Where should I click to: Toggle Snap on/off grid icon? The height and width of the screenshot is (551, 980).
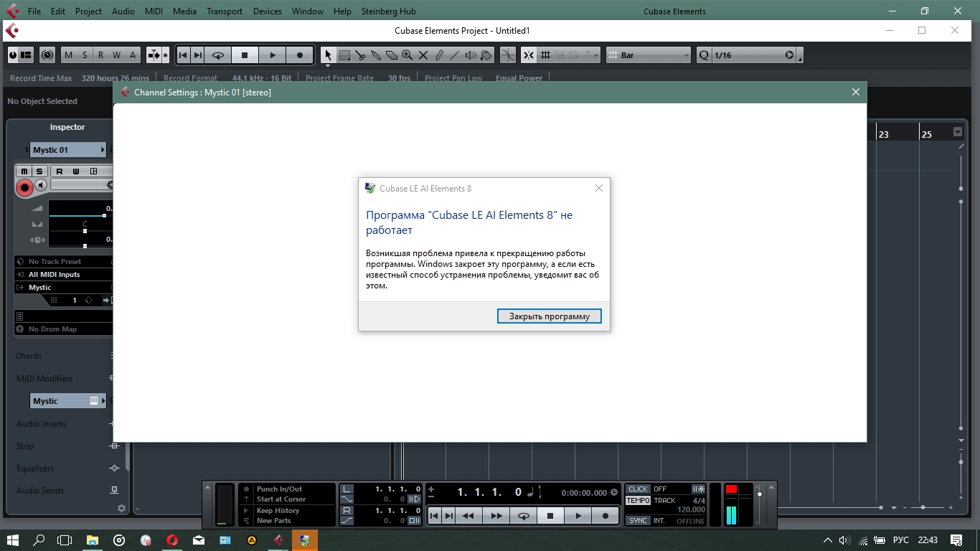[x=529, y=55]
